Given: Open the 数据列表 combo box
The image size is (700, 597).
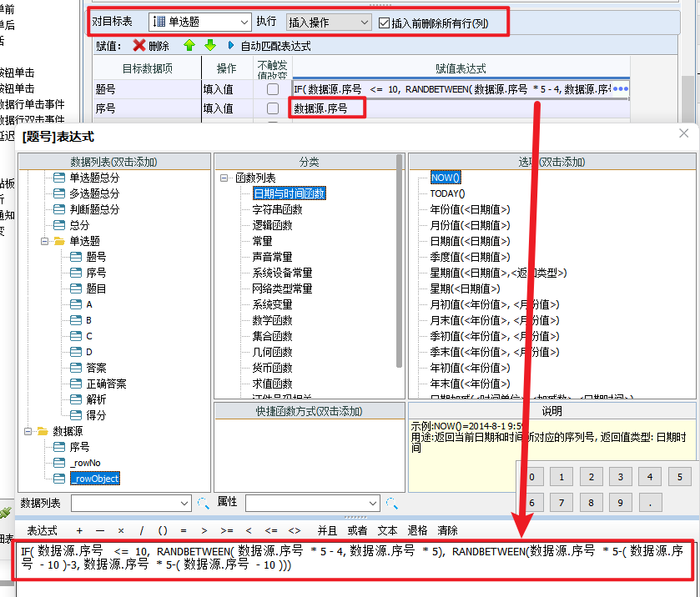Looking at the screenshot, I should tap(131, 504).
